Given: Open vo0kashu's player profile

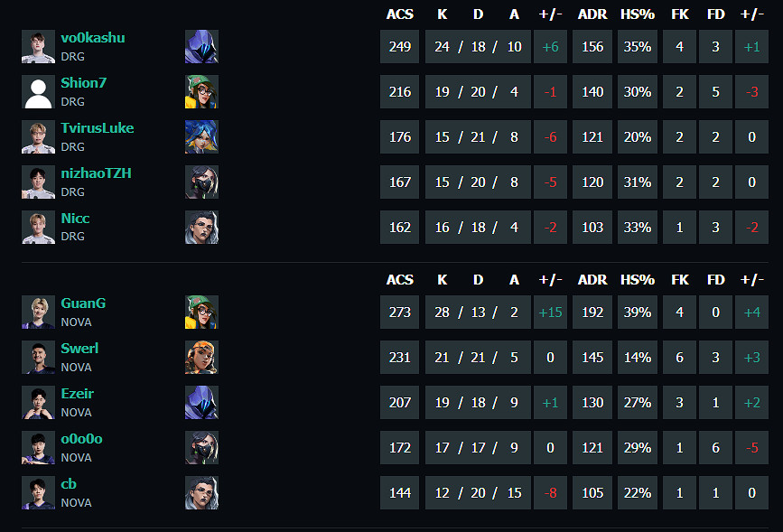Looking at the screenshot, I should (x=91, y=38).
